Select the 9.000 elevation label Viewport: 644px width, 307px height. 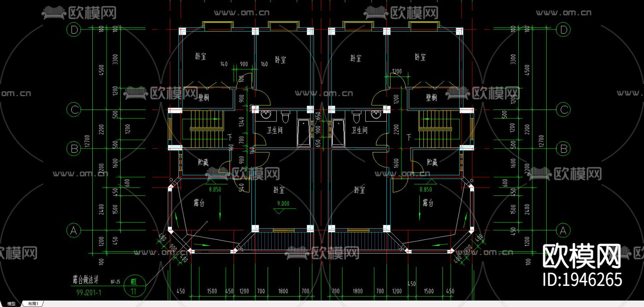(x=283, y=204)
